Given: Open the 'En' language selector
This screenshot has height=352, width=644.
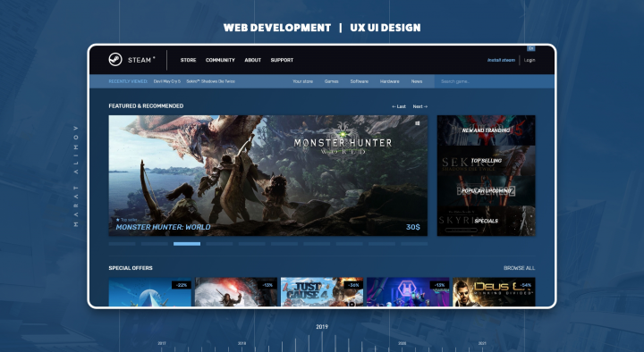Looking at the screenshot, I should pyautogui.click(x=530, y=48).
